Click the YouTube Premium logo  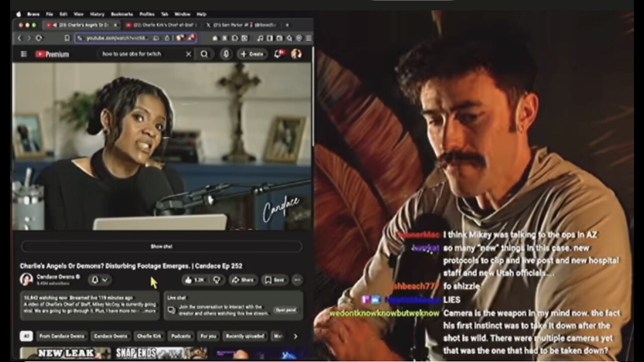[x=52, y=54]
